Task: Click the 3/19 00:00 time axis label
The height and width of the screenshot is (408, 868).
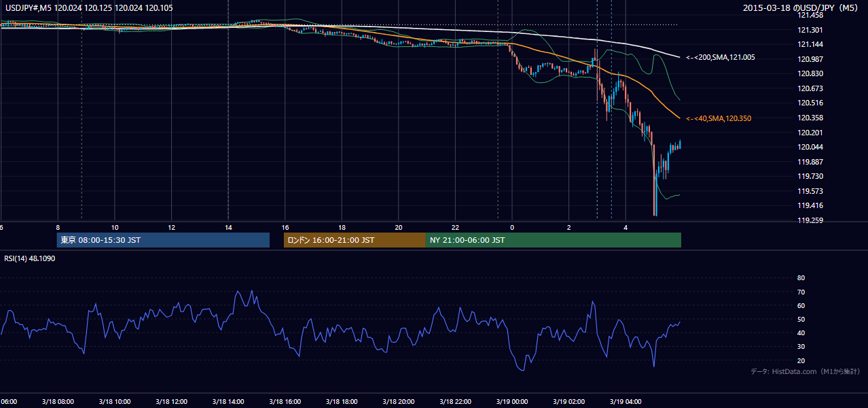Action: [x=512, y=402]
